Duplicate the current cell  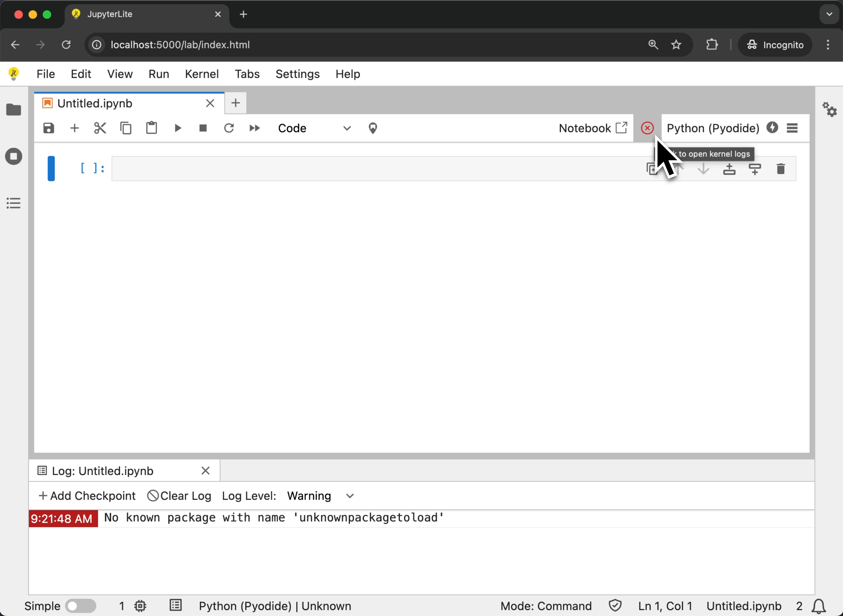pyautogui.click(x=652, y=169)
